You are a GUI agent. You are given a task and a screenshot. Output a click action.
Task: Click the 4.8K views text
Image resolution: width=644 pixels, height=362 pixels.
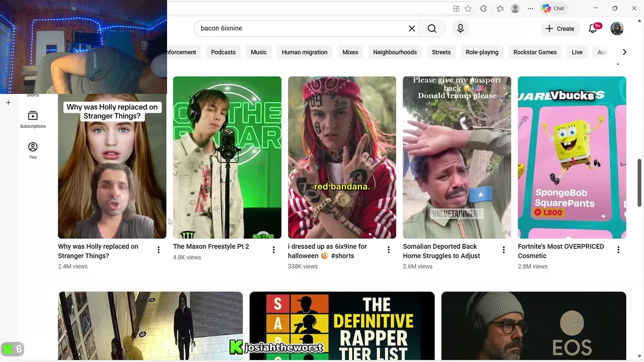(x=187, y=257)
